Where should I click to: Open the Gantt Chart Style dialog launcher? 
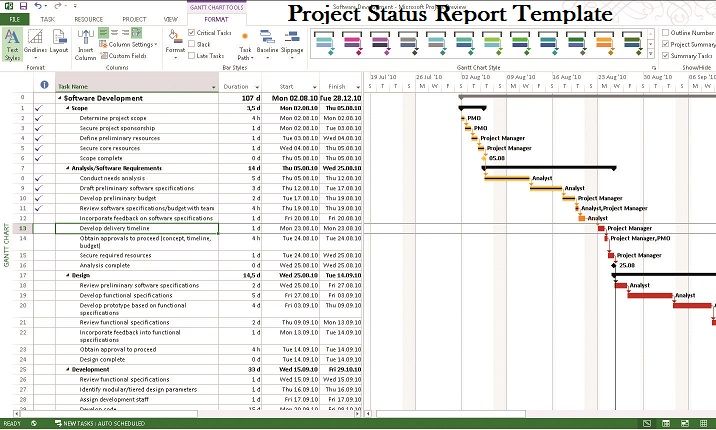point(654,68)
